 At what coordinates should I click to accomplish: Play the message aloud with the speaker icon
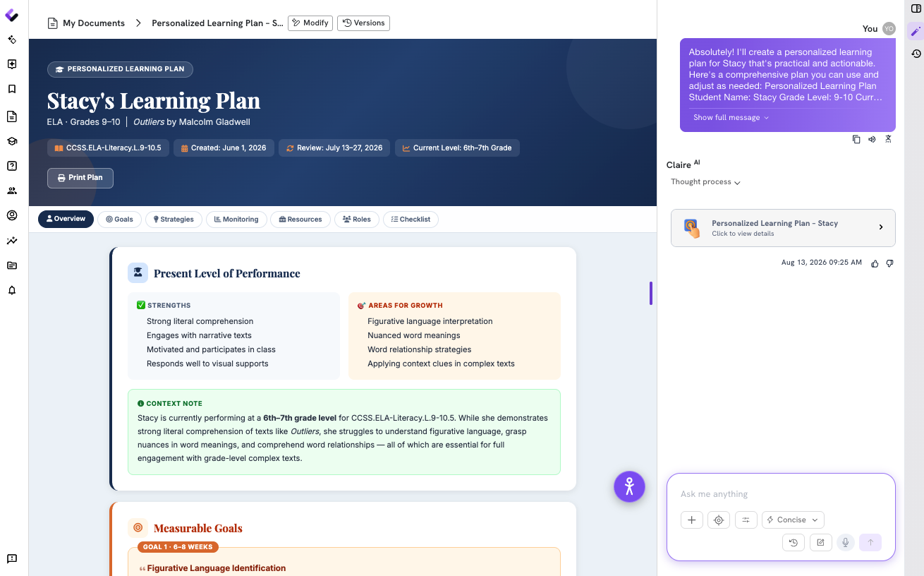(873, 139)
